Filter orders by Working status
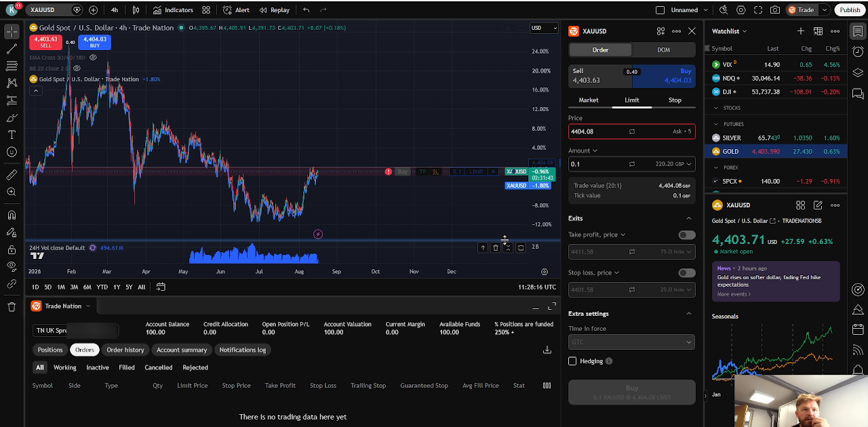Image resolution: width=868 pixels, height=427 pixels. (65, 367)
